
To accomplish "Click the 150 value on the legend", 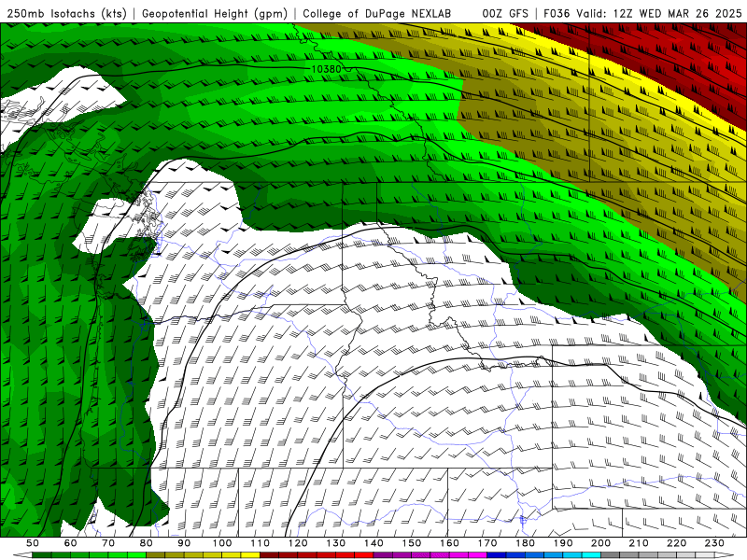I will 412,543.
